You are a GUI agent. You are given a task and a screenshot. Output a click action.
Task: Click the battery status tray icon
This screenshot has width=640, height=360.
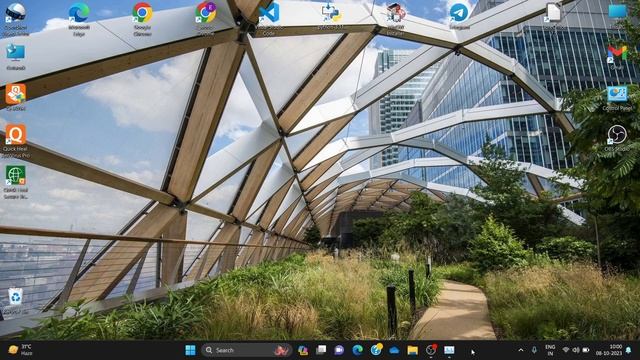click(x=586, y=350)
